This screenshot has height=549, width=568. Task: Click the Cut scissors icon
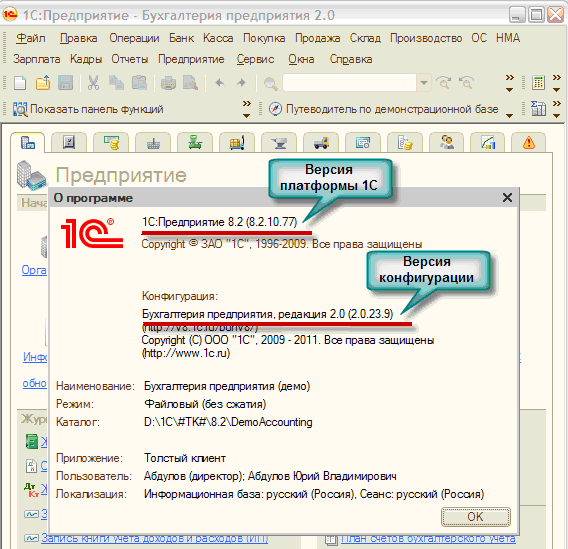pyautogui.click(x=93, y=83)
